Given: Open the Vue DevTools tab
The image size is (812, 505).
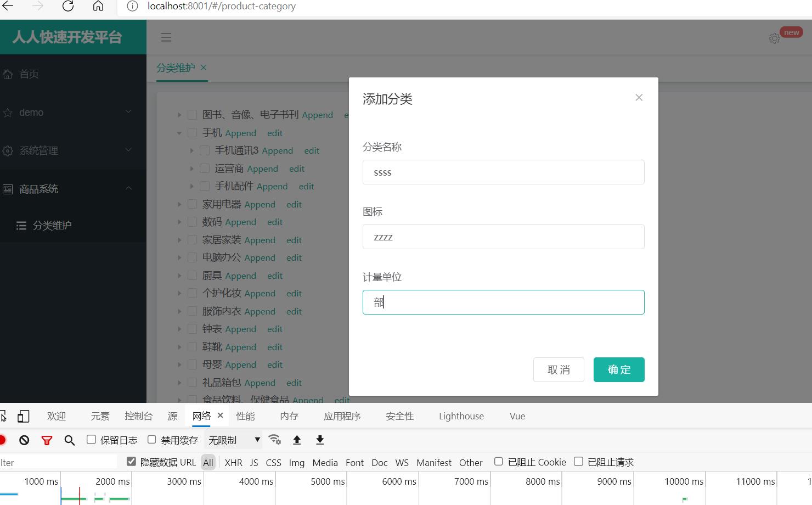Looking at the screenshot, I should click(x=517, y=416).
